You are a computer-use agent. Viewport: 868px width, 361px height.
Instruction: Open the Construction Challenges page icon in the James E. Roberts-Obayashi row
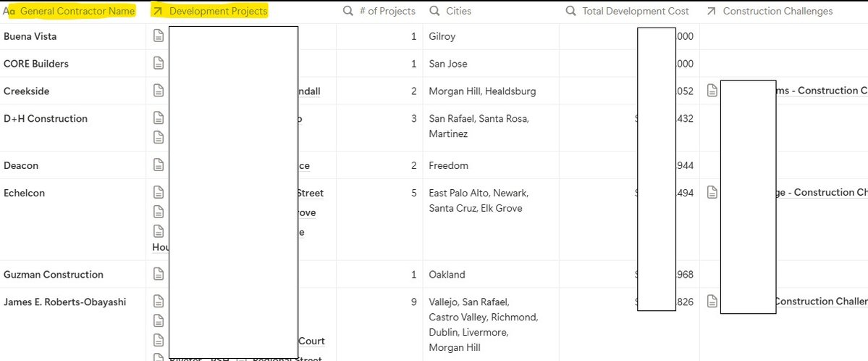click(712, 302)
